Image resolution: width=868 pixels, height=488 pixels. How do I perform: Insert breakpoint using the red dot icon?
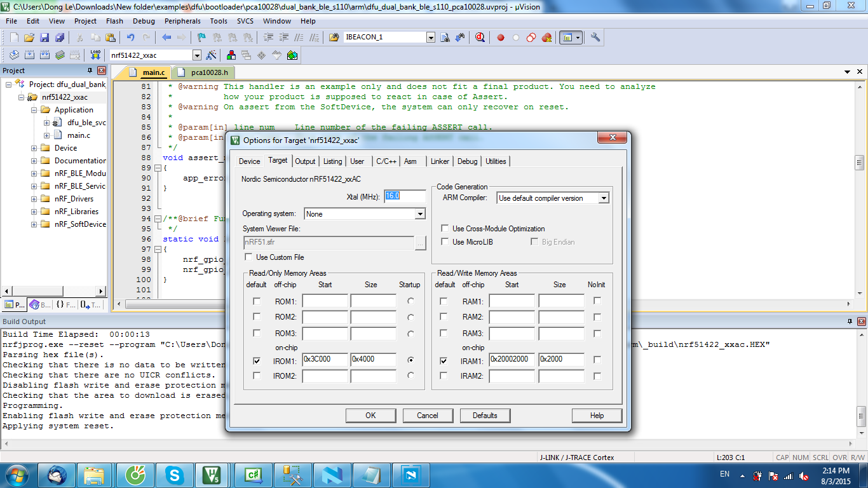click(x=501, y=37)
